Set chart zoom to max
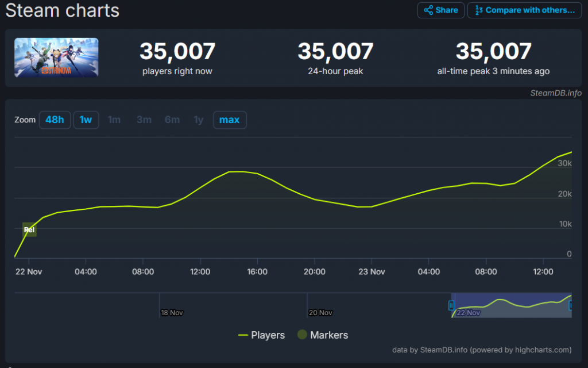The image size is (588, 368). pos(230,120)
